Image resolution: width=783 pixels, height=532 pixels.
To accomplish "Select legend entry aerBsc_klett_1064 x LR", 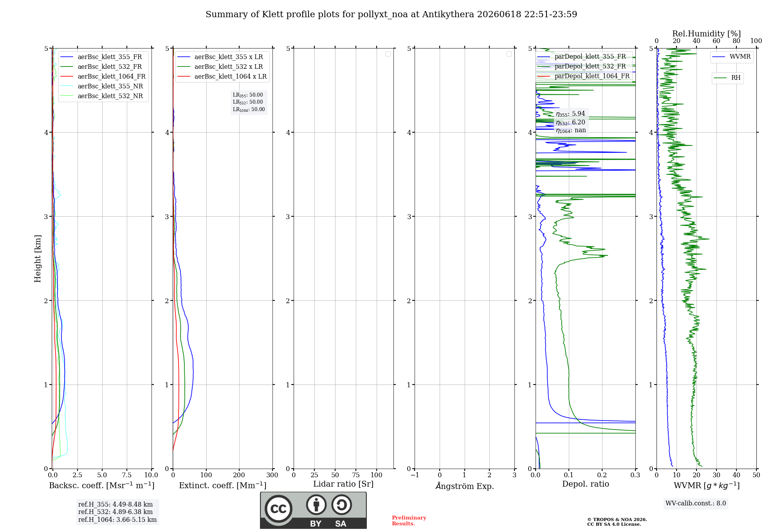I will [x=222, y=77].
